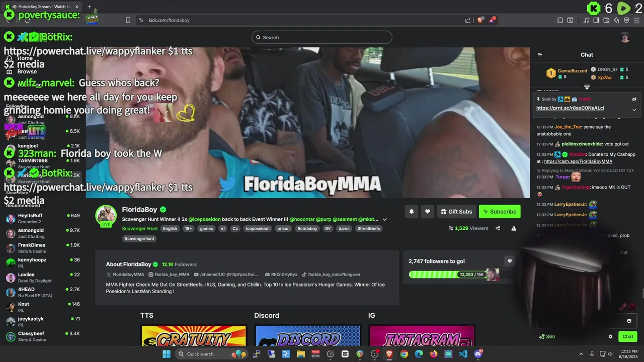Click the Brave playlist music note icon
The width and height of the screenshot is (644, 362).
click(x=586, y=20)
